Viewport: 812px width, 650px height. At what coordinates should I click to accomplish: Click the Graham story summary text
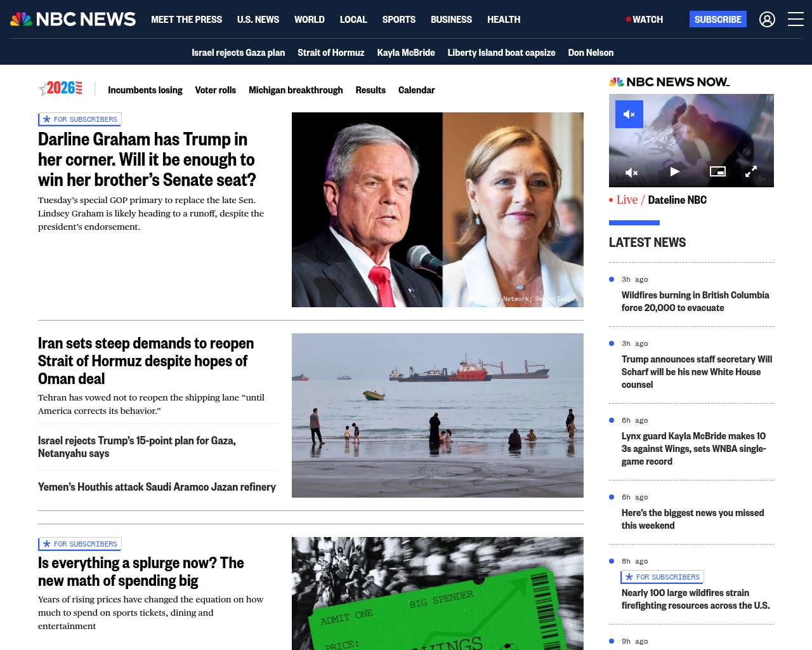(x=151, y=213)
